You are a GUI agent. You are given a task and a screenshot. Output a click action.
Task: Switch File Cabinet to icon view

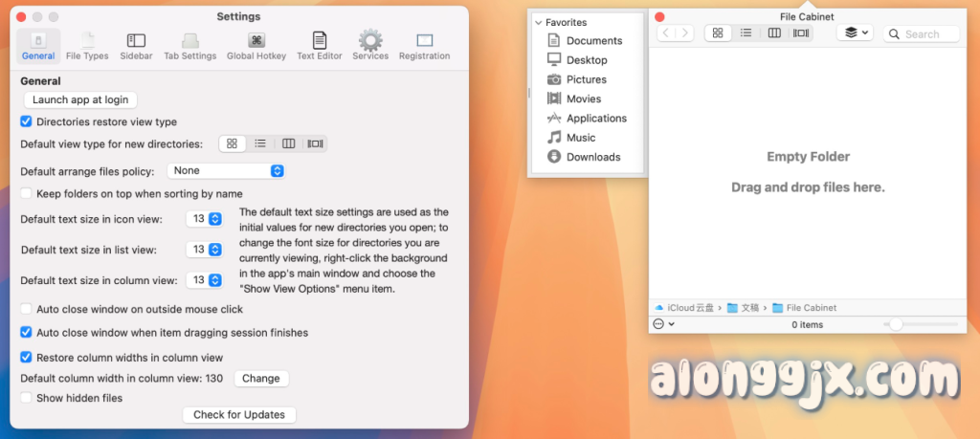(x=718, y=33)
